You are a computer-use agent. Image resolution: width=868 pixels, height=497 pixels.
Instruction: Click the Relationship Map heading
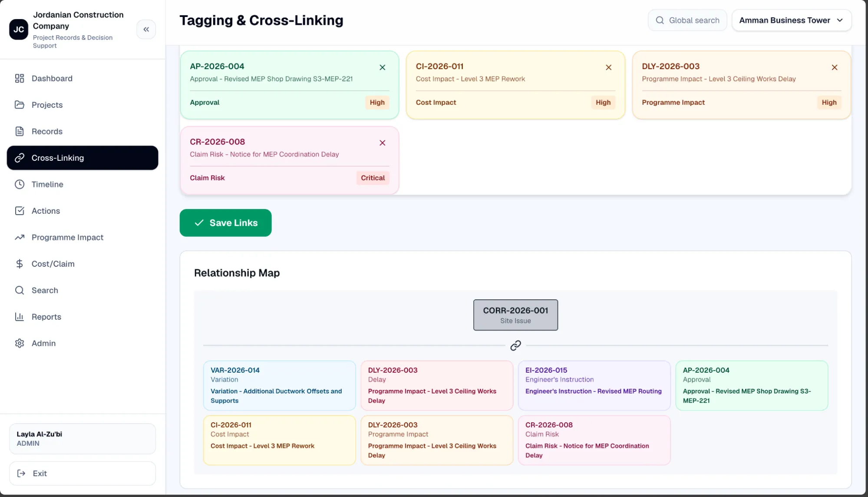[x=237, y=273]
